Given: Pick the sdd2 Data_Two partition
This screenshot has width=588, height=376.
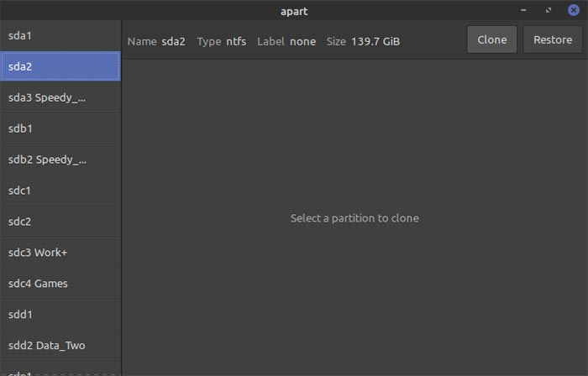Looking at the screenshot, I should pyautogui.click(x=60, y=345).
